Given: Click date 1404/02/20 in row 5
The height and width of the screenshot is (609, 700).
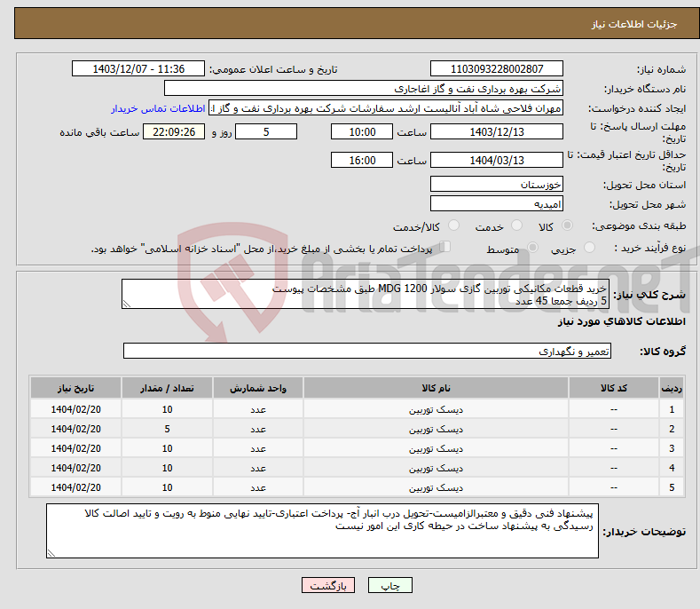Looking at the screenshot, I should [76, 487].
